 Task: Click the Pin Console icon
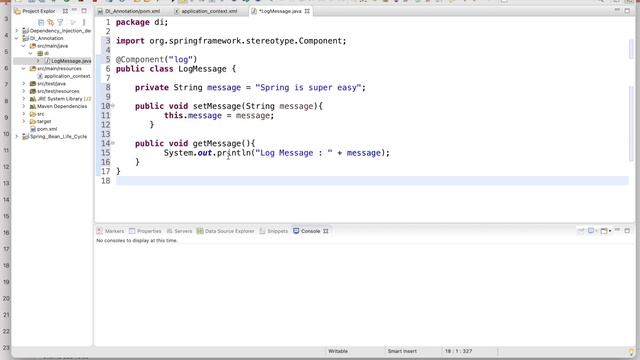(x=581, y=231)
